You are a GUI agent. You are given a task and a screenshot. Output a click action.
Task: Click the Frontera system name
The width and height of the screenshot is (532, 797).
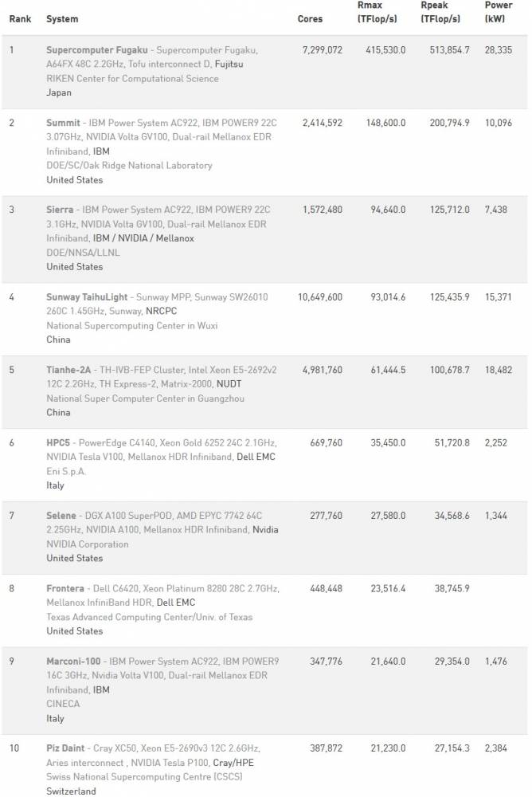point(65,588)
